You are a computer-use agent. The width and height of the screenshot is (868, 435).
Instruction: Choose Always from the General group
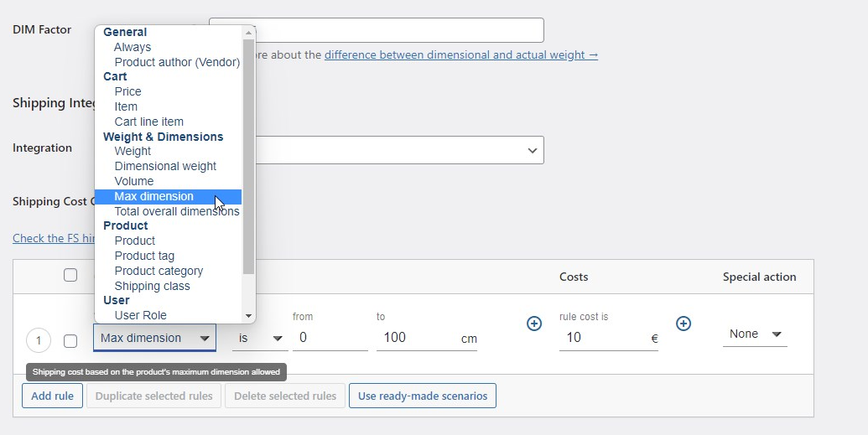pos(169,47)
